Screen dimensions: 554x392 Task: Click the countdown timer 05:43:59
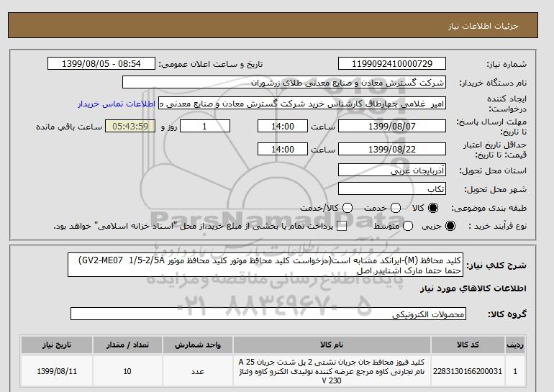click(130, 126)
